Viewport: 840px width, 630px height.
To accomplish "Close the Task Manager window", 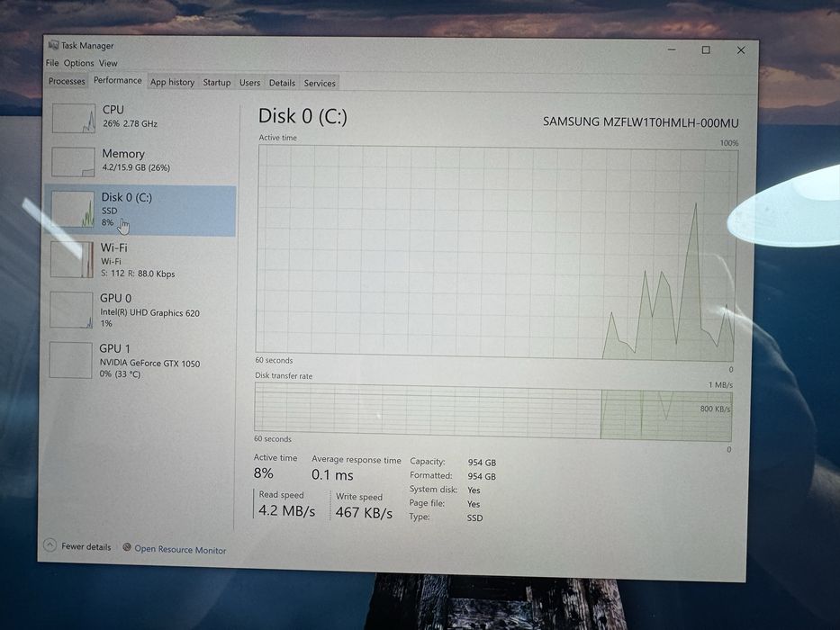I will [x=741, y=50].
